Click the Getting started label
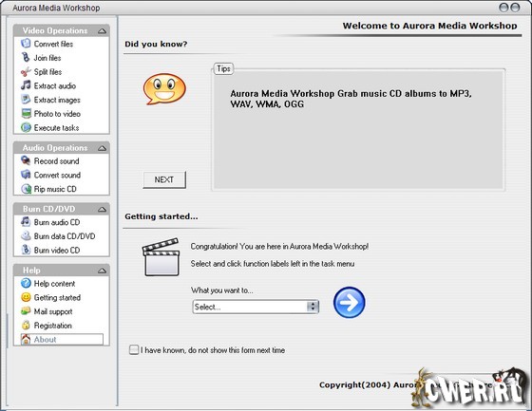This screenshot has width=532, height=411. point(57,297)
